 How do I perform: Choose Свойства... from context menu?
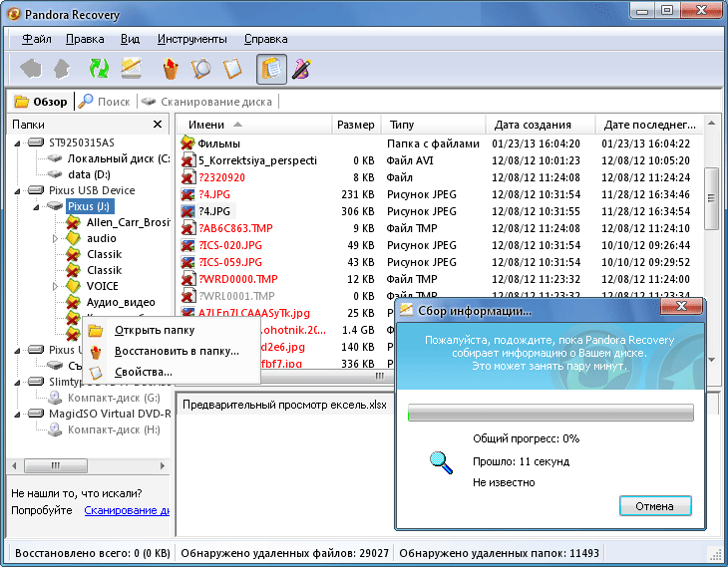coord(171,372)
